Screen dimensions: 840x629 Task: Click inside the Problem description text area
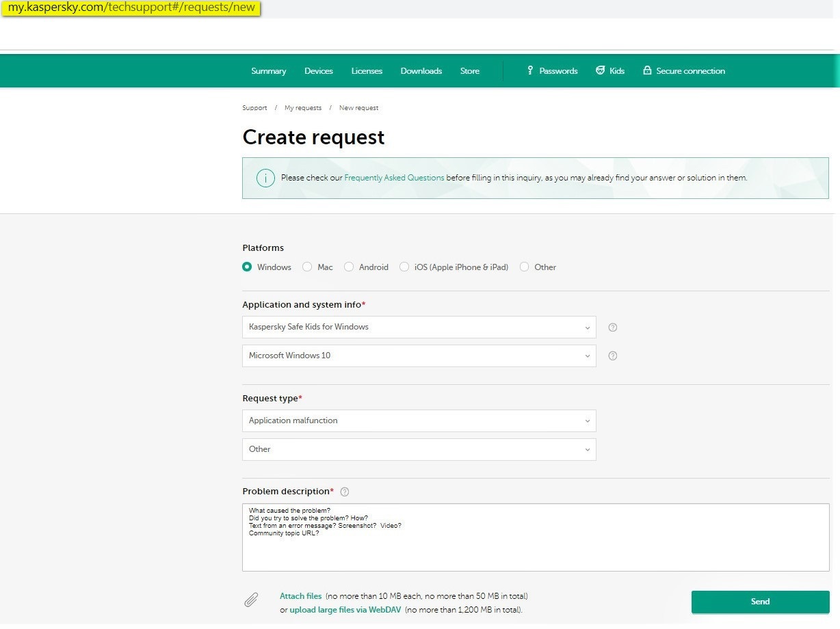pos(536,537)
